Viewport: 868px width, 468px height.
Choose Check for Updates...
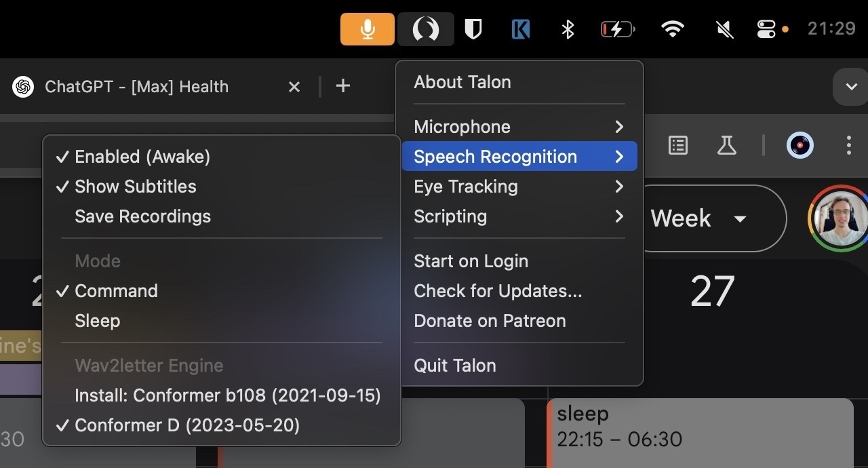pos(520,291)
